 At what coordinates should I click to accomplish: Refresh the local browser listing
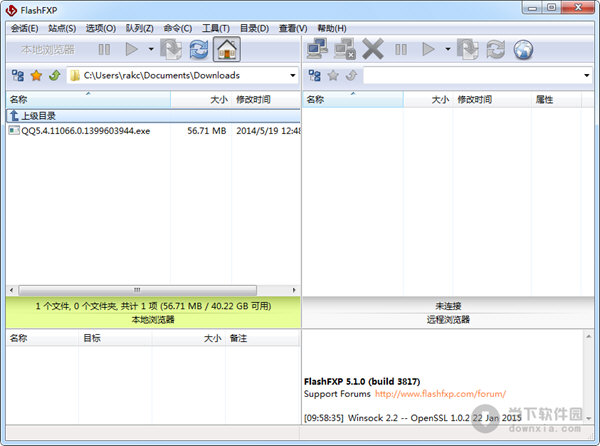[199, 49]
